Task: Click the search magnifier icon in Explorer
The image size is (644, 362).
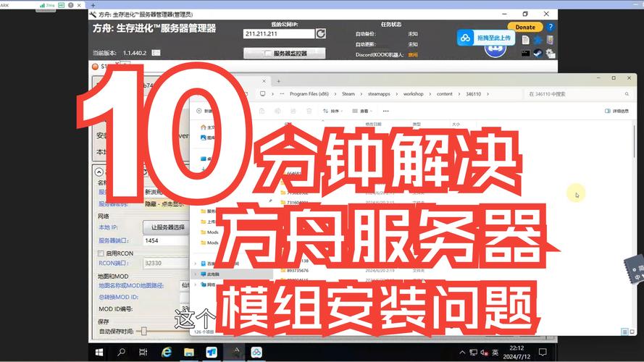Action: (x=627, y=94)
